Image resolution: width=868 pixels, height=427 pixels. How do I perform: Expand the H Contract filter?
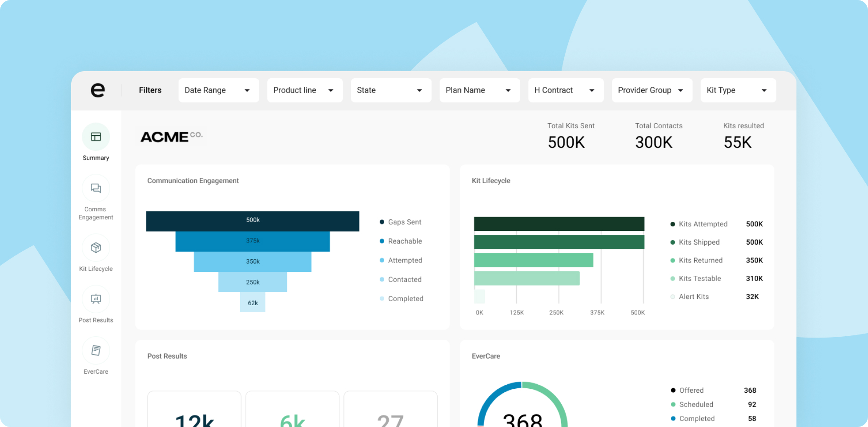coord(566,90)
